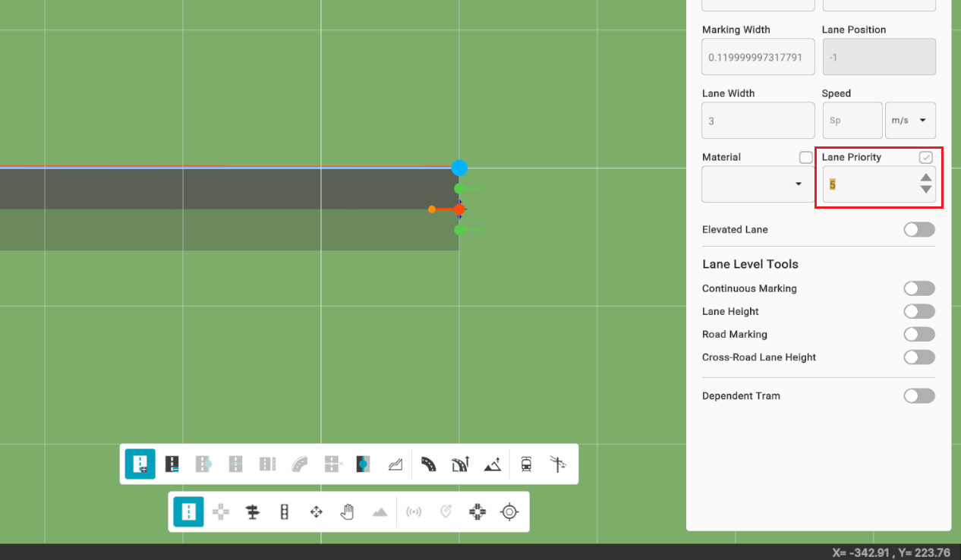Click the Lane Width input field
Viewport: 961px width, 560px height.
[x=758, y=121]
